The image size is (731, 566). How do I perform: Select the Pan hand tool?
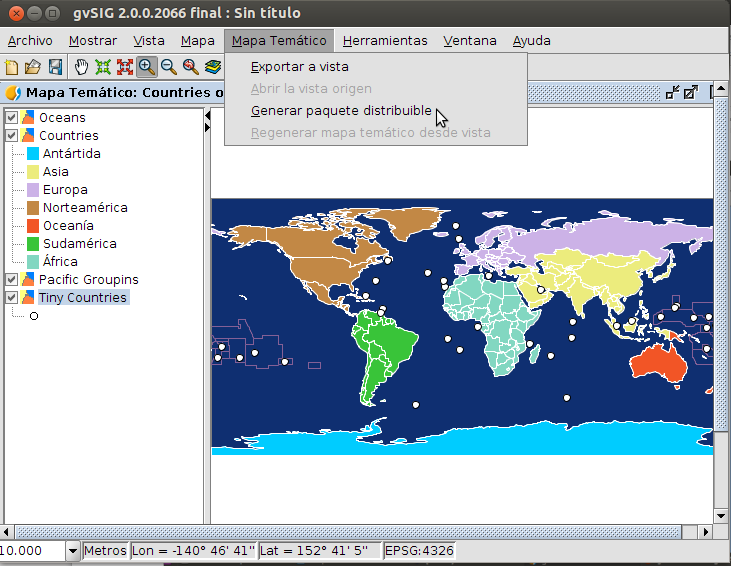(x=82, y=67)
